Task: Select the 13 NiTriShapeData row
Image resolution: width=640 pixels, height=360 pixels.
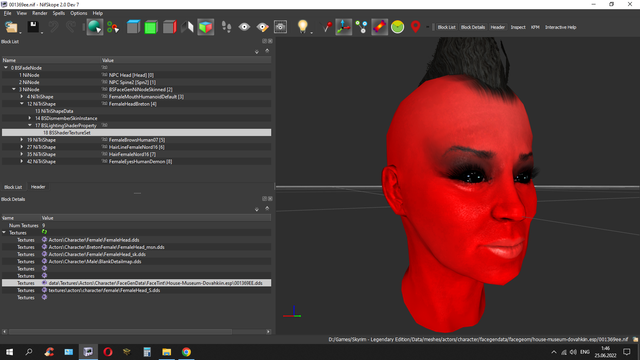Action: tap(136, 111)
